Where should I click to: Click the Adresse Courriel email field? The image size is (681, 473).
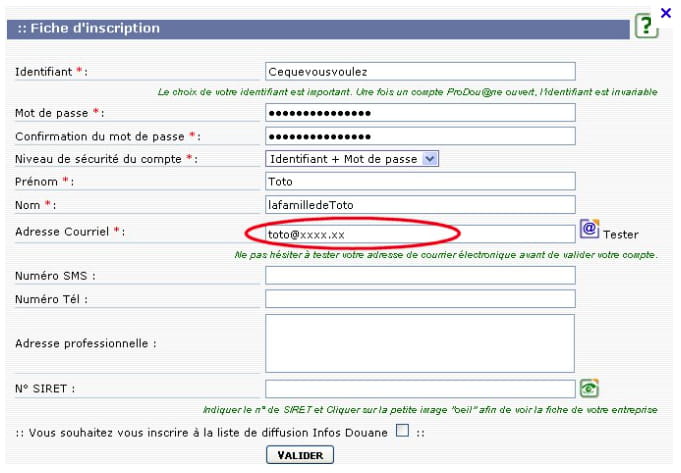(420, 234)
